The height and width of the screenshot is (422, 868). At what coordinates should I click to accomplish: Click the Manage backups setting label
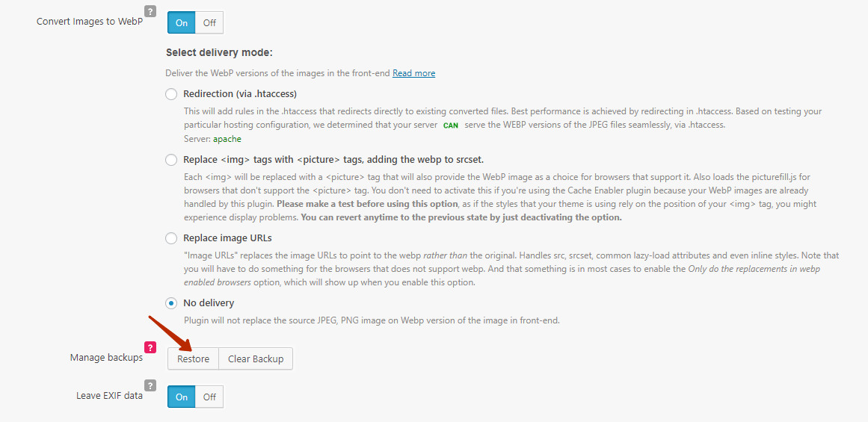[106, 358]
